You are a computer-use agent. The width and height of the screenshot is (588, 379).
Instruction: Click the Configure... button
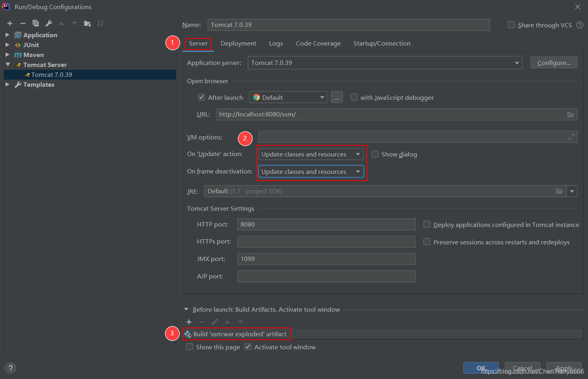coord(554,63)
